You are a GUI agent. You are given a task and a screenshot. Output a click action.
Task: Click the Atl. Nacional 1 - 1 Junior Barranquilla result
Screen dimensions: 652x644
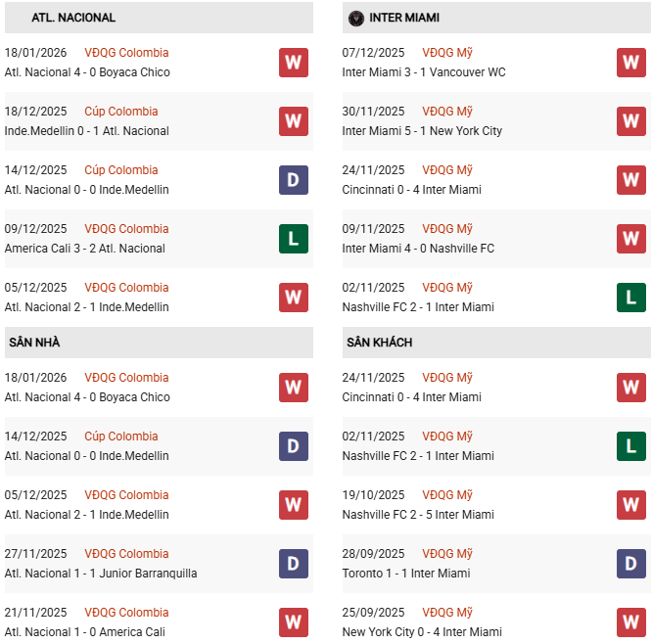pyautogui.click(x=101, y=574)
